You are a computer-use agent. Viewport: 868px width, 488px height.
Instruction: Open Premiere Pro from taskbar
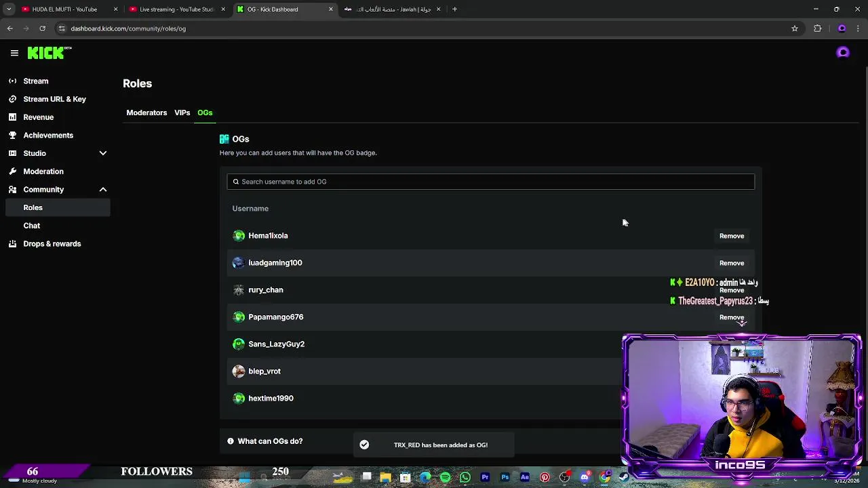coord(485,477)
